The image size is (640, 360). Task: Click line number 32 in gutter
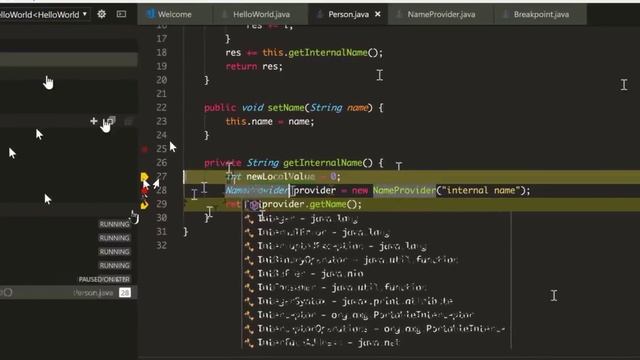(x=162, y=245)
